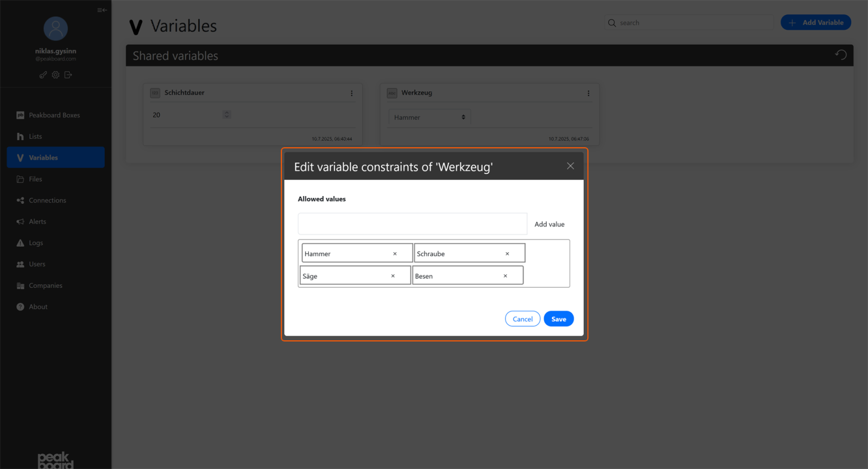
Task: Delete Besen from allowed values
Action: 506,276
